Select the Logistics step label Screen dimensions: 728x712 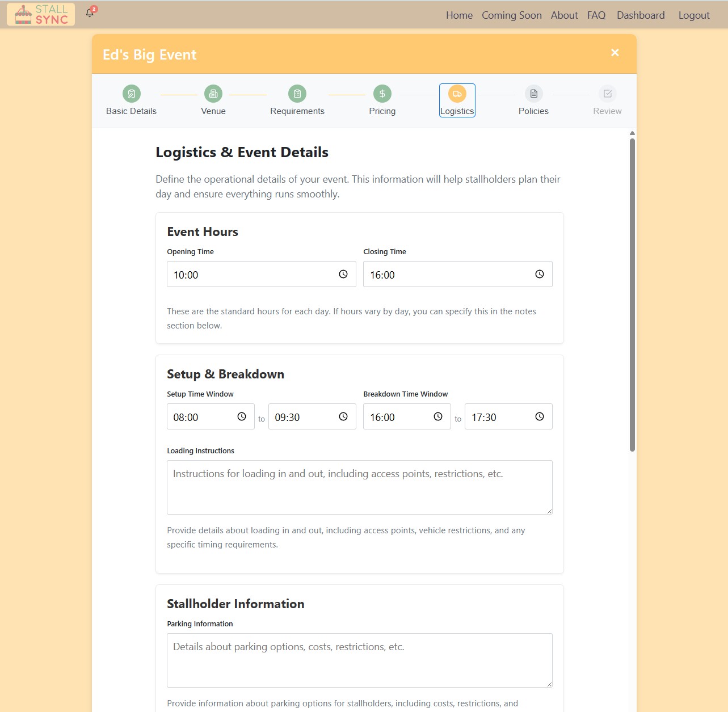(457, 111)
